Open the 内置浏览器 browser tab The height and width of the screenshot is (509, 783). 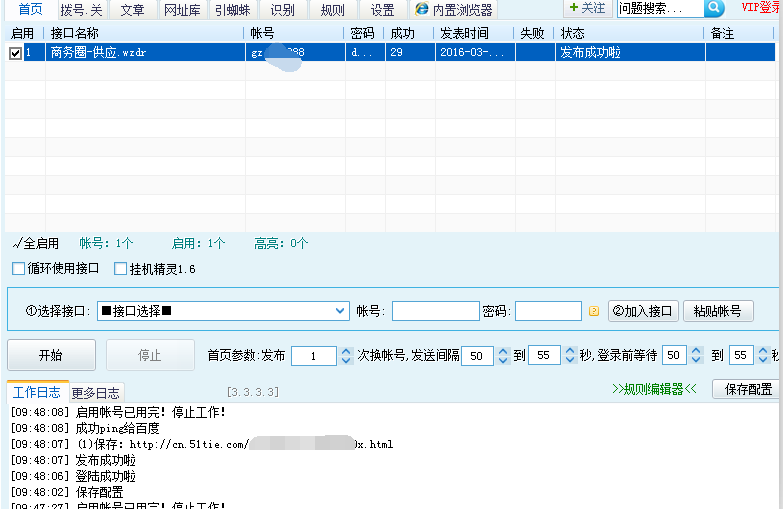tap(454, 10)
